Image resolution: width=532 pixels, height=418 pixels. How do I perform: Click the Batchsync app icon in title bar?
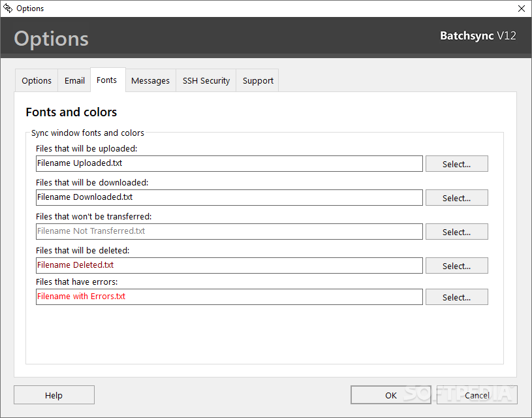click(x=8, y=8)
